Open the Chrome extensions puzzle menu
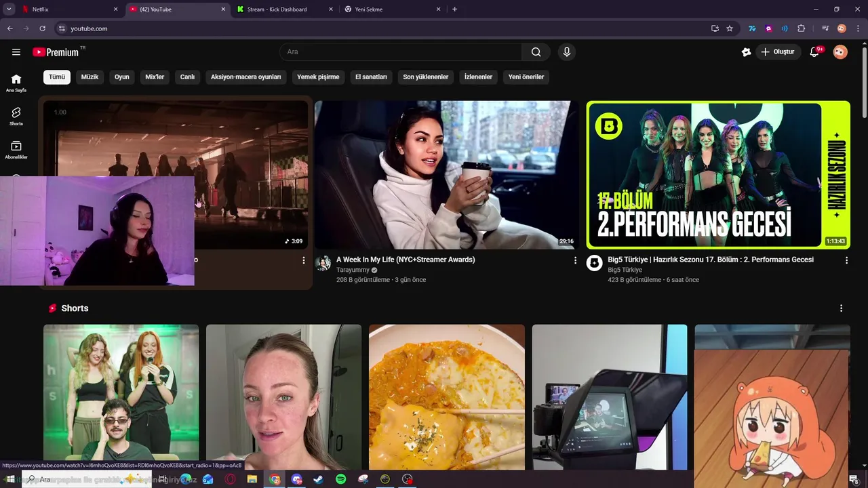Image resolution: width=868 pixels, height=488 pixels. pos(802,28)
